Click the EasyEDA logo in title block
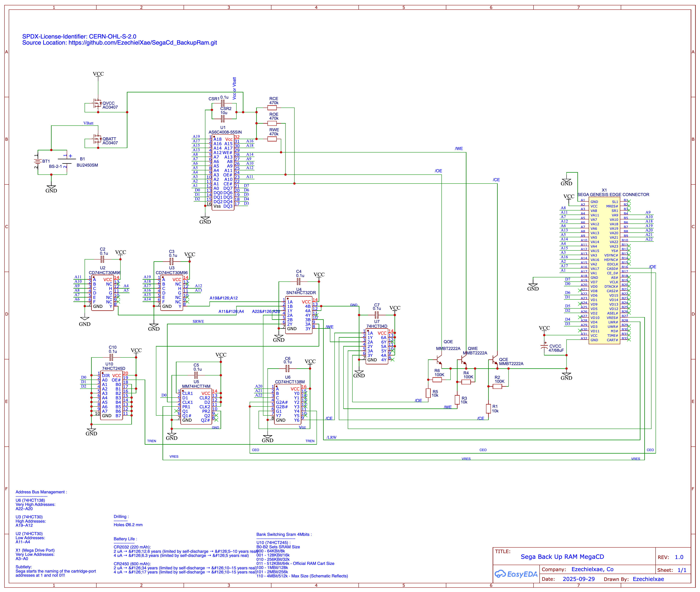 (x=516, y=574)
